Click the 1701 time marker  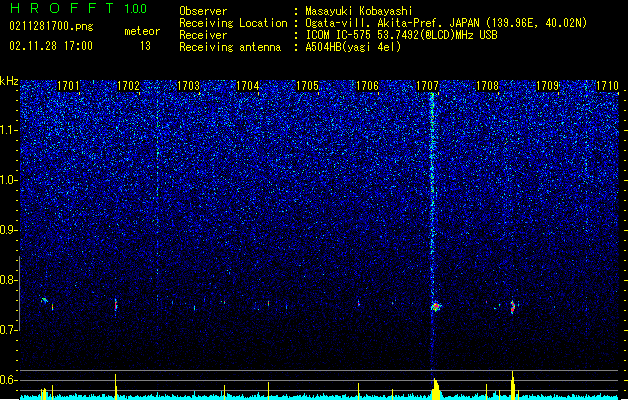(x=68, y=86)
